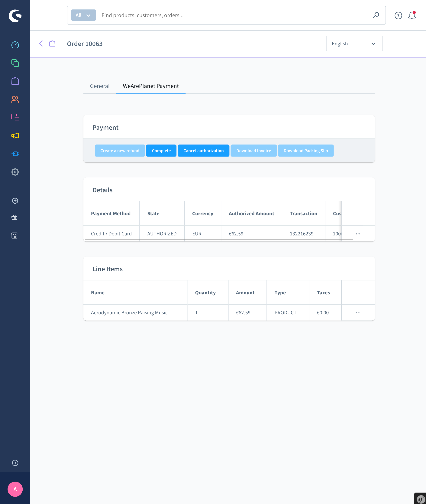The image size is (426, 504).
Task: Select the WeArePlanet Payment tab
Action: point(150,86)
